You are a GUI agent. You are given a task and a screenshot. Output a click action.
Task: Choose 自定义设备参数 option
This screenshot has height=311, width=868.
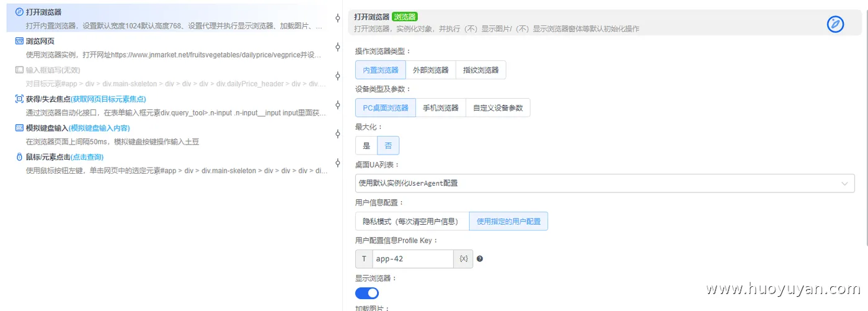[498, 108]
